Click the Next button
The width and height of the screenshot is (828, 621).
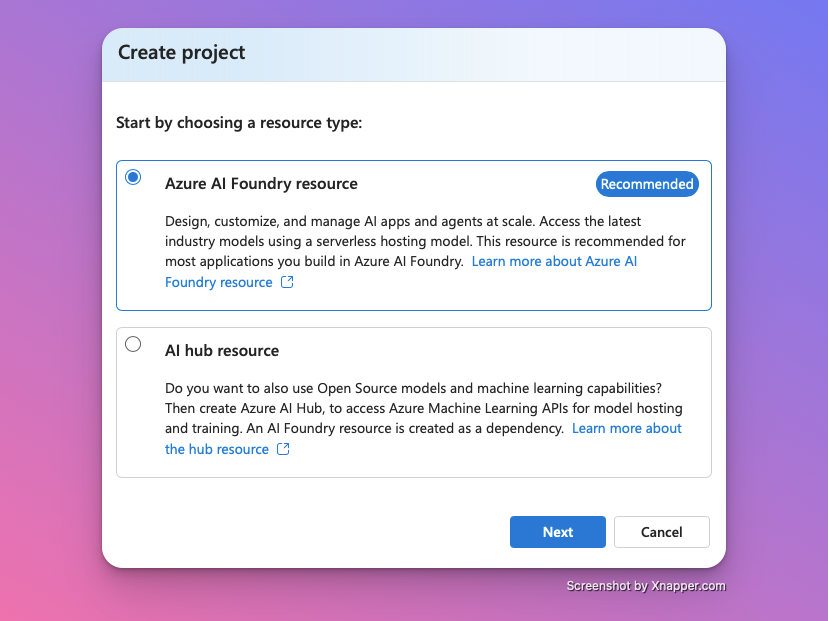click(557, 532)
